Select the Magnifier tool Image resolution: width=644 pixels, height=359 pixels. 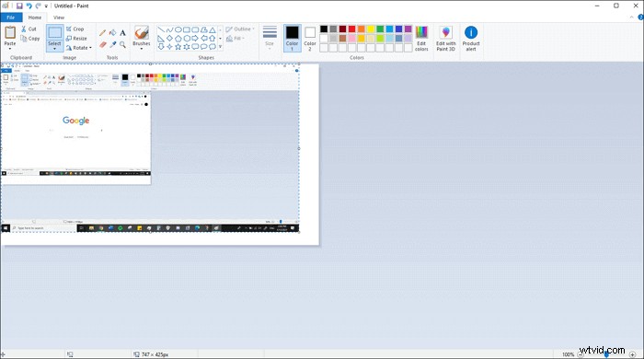(x=122, y=44)
